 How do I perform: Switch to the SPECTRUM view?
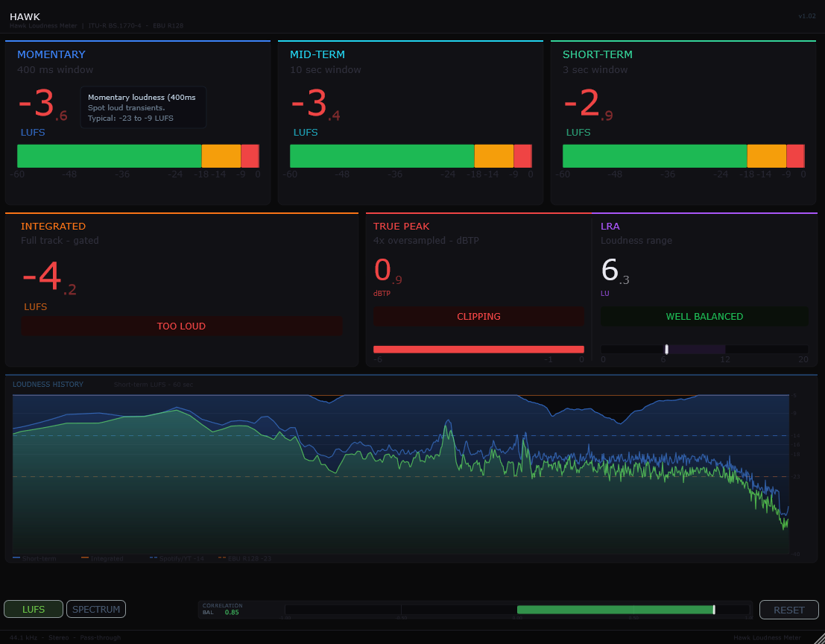(95, 609)
